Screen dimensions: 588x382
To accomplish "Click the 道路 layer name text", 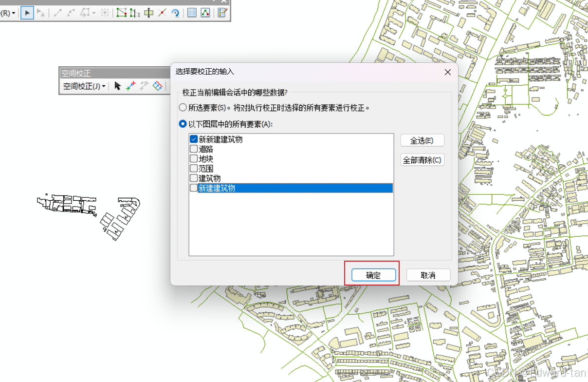I will click(206, 149).
